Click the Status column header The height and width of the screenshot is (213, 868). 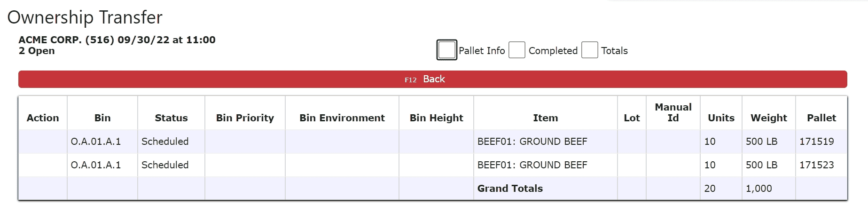(x=171, y=118)
